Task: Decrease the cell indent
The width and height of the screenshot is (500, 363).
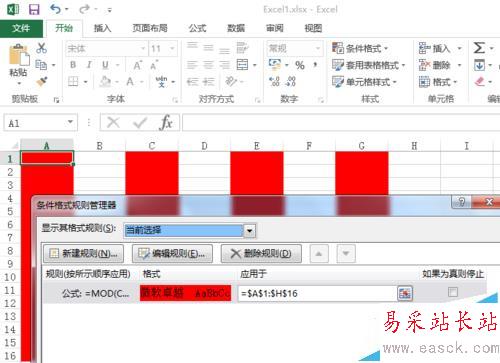Action: click(192, 81)
